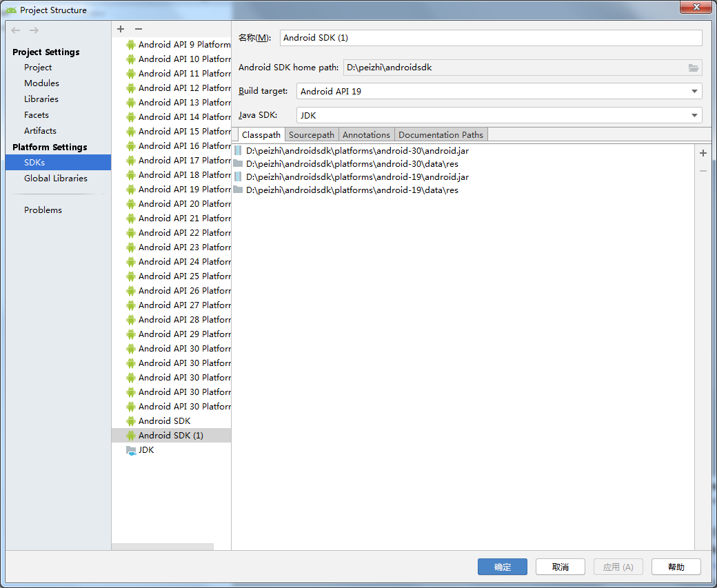
Task: Open Facets settings section
Action: coord(36,114)
